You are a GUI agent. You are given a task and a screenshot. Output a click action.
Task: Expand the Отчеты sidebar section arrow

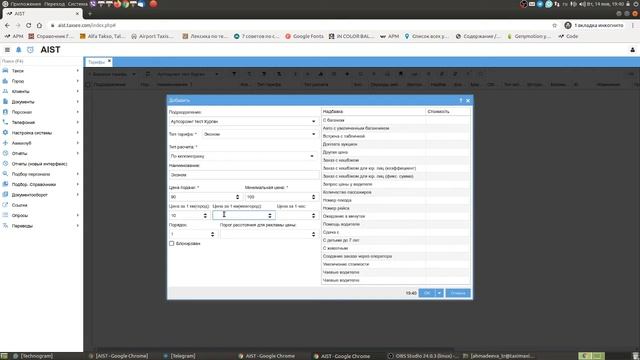(x=78, y=153)
